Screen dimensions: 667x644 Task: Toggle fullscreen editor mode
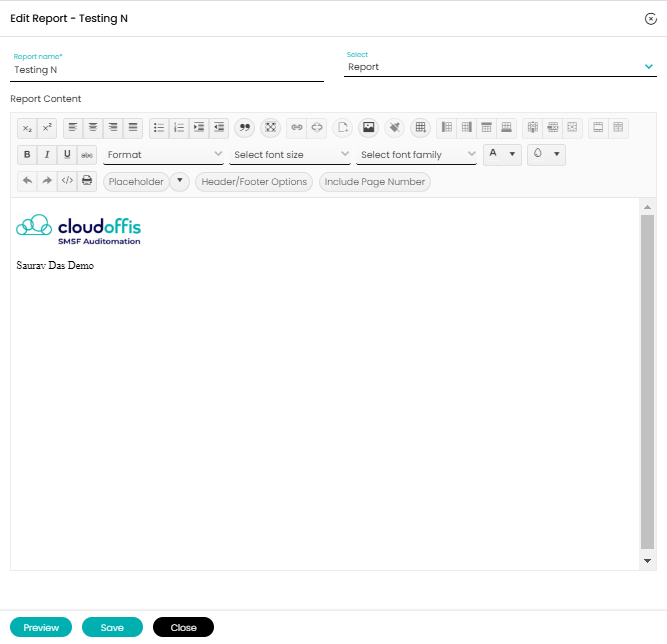coord(271,128)
